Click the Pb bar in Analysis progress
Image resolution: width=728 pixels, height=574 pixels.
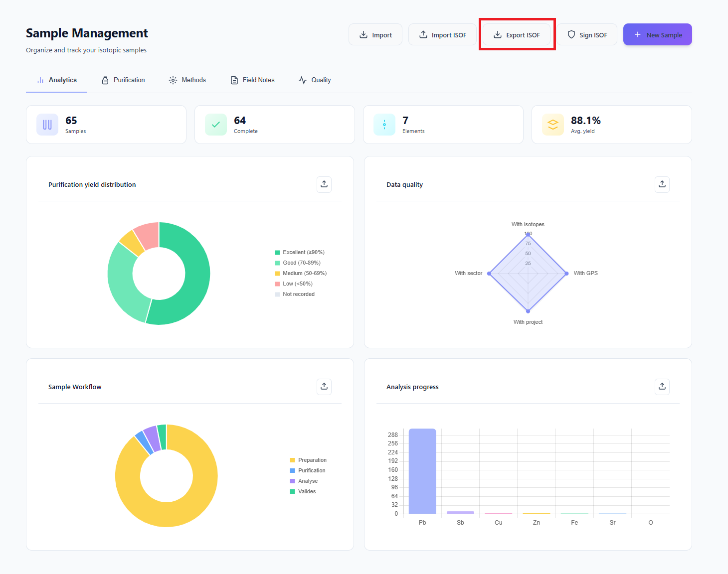[422, 471]
